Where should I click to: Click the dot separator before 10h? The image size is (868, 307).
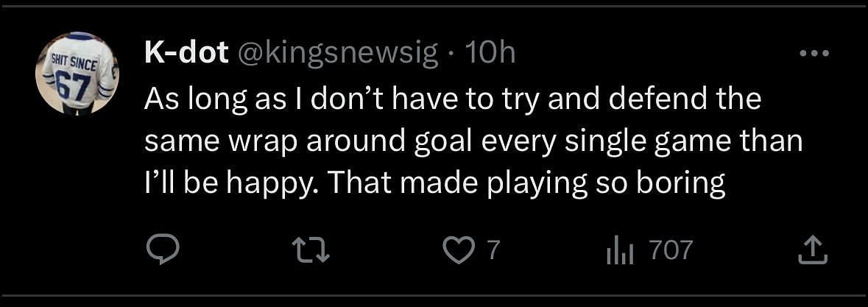pyautogui.click(x=450, y=54)
